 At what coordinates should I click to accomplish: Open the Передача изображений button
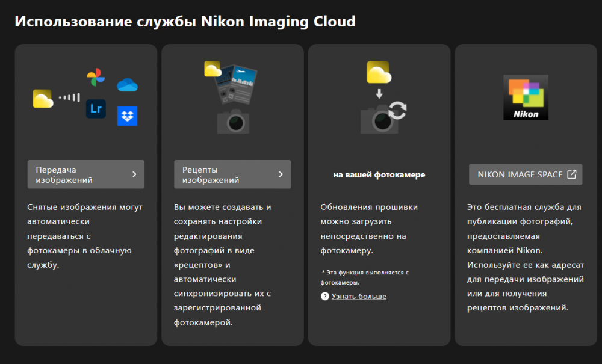click(x=86, y=174)
